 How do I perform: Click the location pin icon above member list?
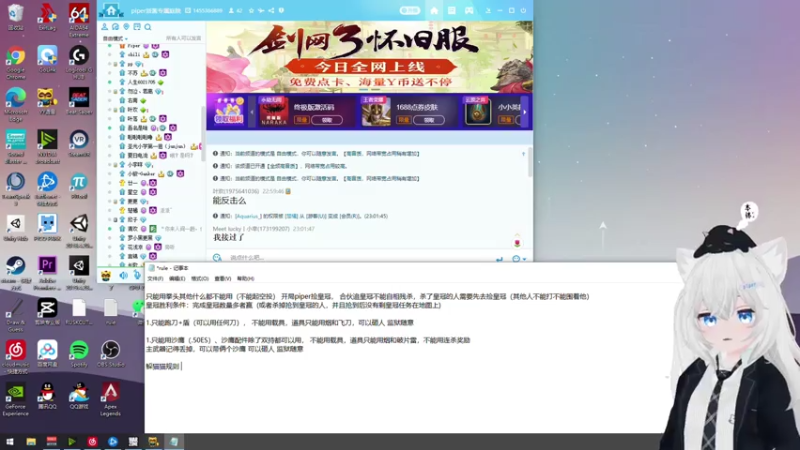point(126,27)
